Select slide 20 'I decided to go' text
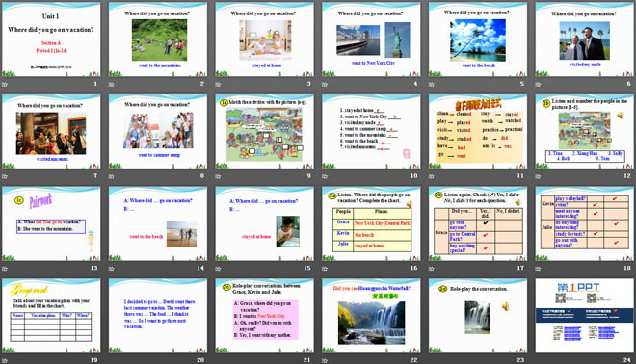This screenshot has height=364, width=636. 158,315
